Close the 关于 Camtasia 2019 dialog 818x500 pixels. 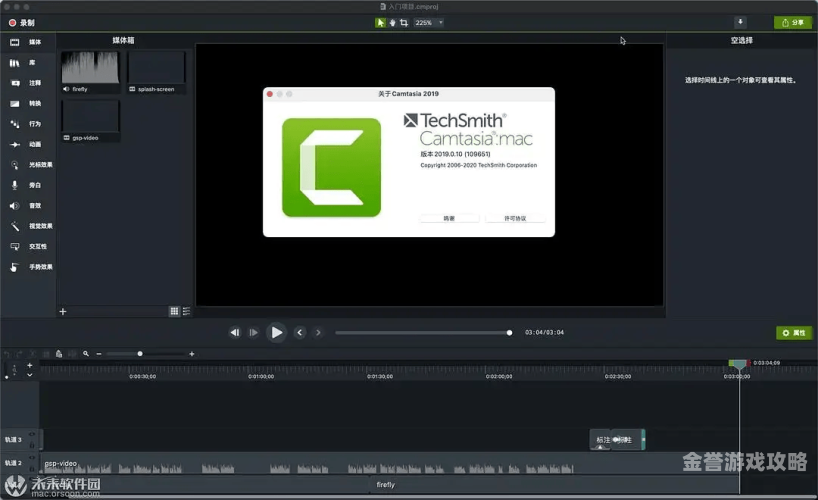[270, 94]
